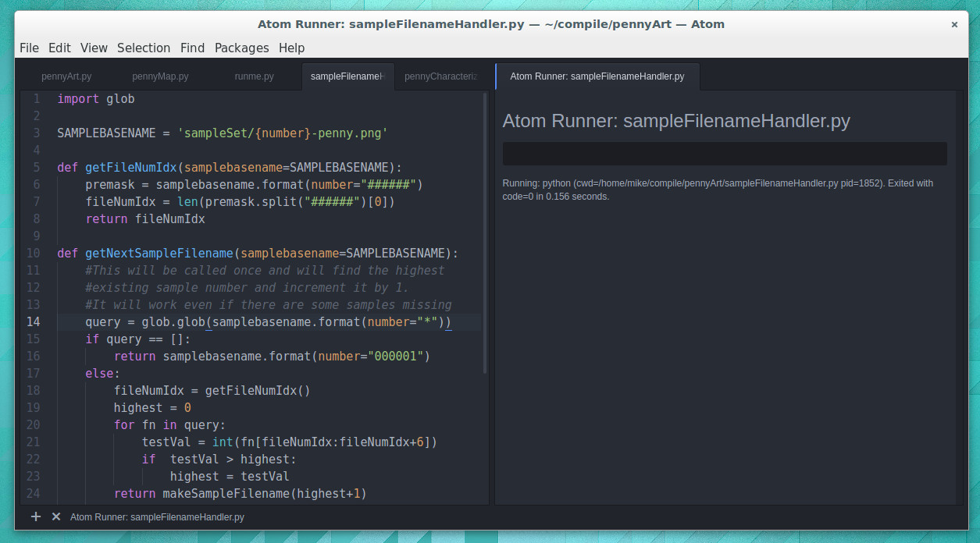980x543 pixels.
Task: Click the Atom Runner output input bar
Action: coord(724,154)
